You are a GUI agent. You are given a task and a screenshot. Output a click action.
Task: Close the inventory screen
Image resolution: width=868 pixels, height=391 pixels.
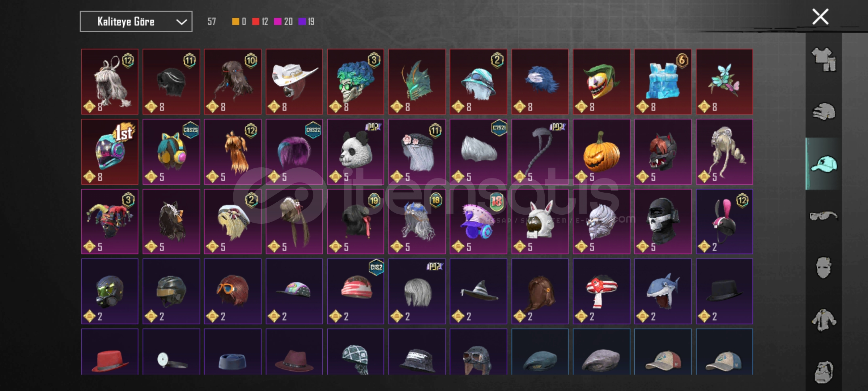(x=820, y=17)
